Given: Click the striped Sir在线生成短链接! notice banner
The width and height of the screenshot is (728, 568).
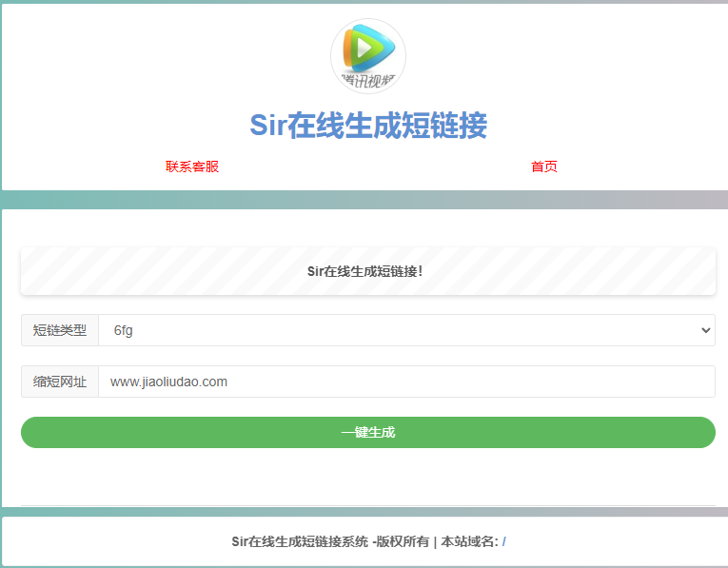Looking at the screenshot, I should 368,271.
